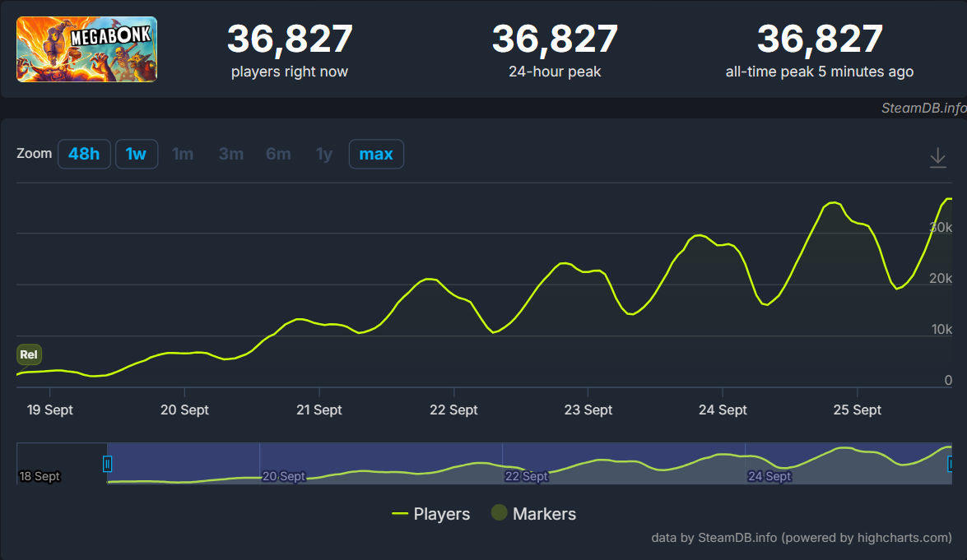Screen dimensions: 967x560
Task: Click the 24 Sept axis label
Action: [x=723, y=410]
